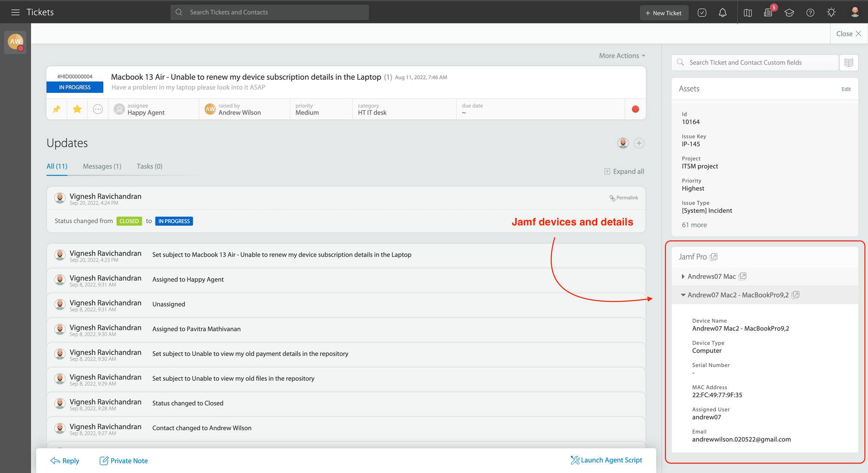Switch to the Messages tab
This screenshot has width=868, height=473.
click(102, 166)
